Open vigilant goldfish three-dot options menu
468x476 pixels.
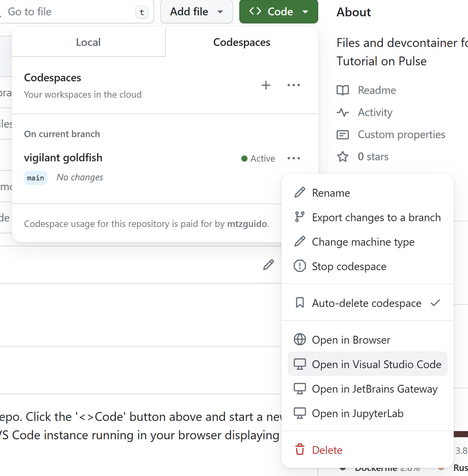(293, 158)
